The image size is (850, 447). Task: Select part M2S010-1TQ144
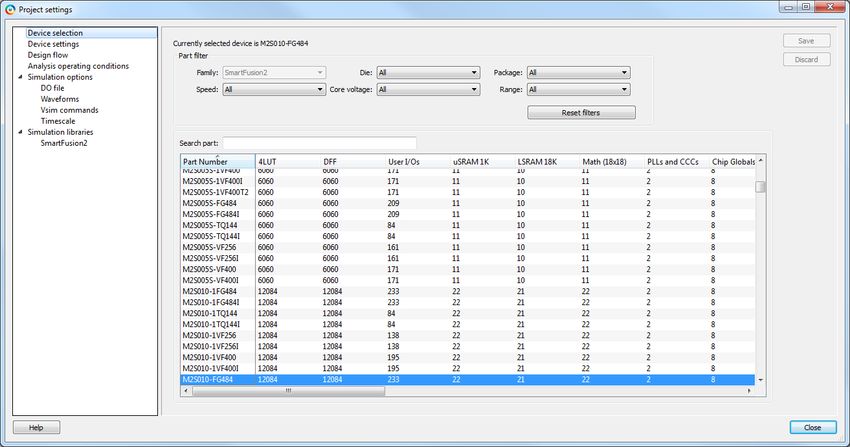point(467,314)
